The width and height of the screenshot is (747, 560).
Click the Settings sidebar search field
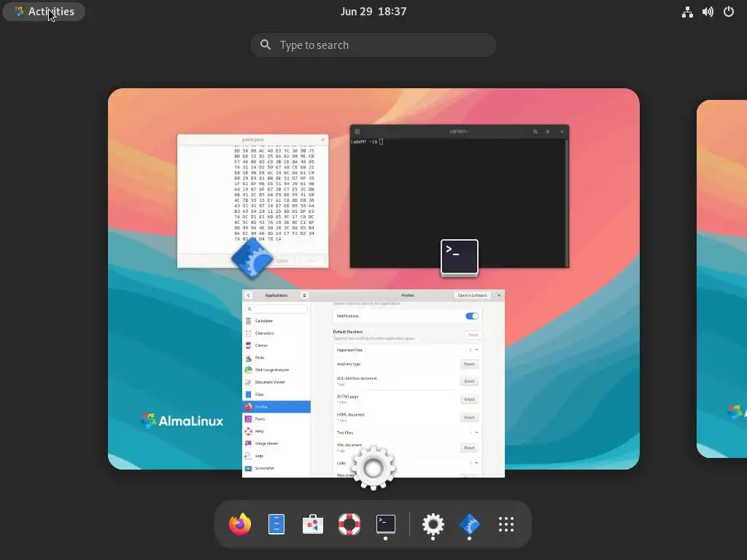pos(276,308)
